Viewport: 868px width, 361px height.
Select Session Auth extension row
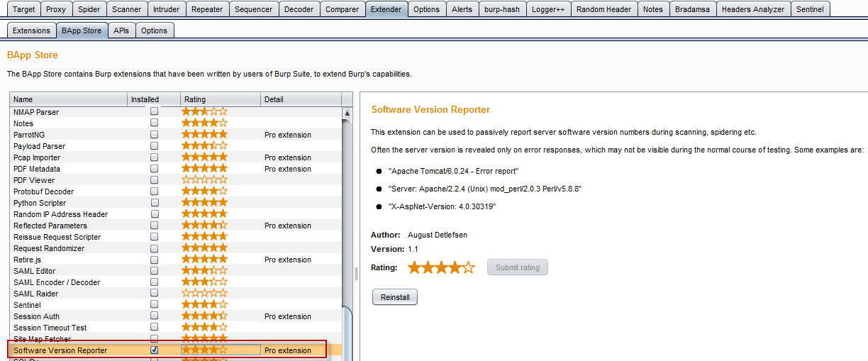click(x=176, y=316)
